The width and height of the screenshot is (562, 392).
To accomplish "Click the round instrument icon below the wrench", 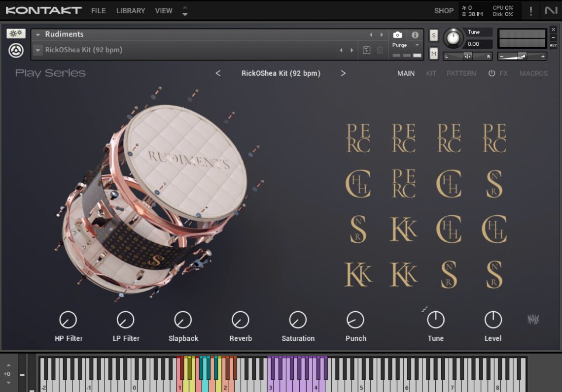I will [16, 50].
